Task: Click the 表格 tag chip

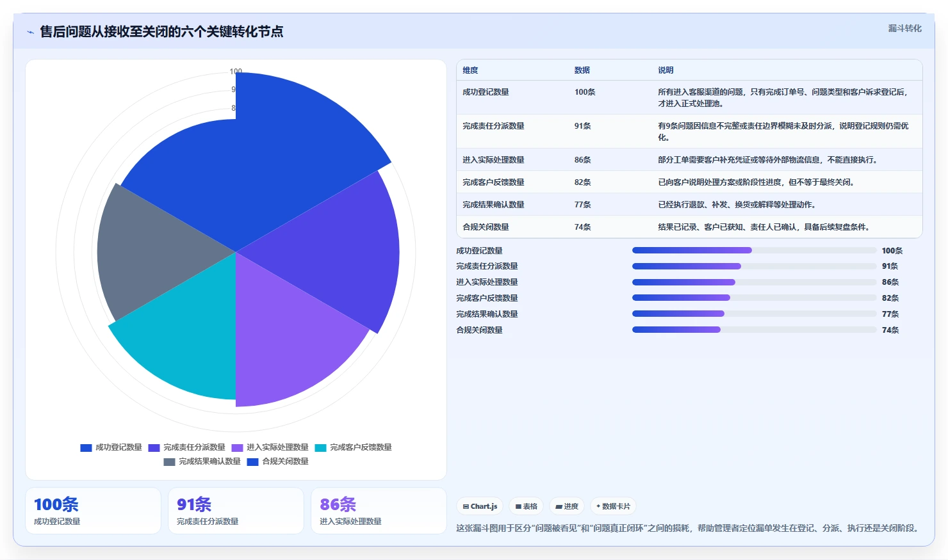Action: point(527,506)
